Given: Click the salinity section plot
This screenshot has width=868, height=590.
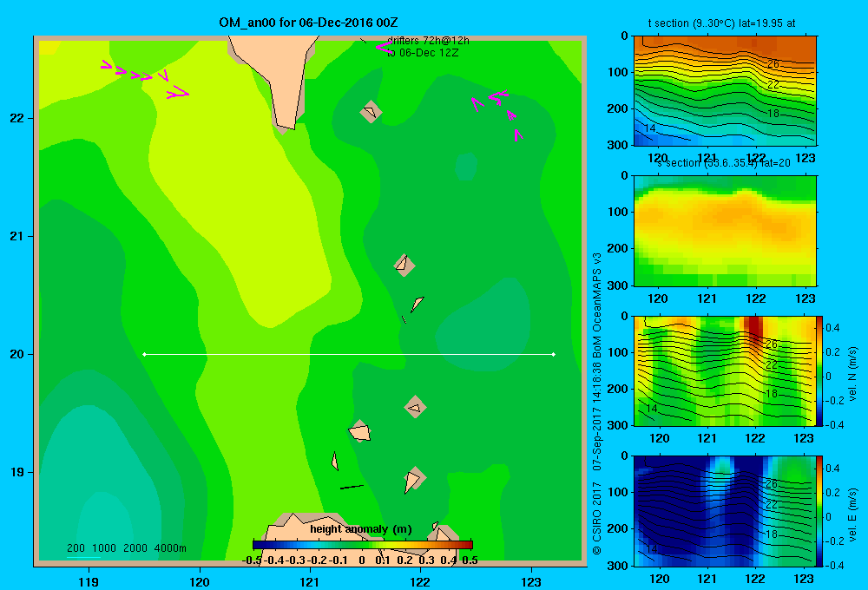Looking at the screenshot, I should coord(725,231).
